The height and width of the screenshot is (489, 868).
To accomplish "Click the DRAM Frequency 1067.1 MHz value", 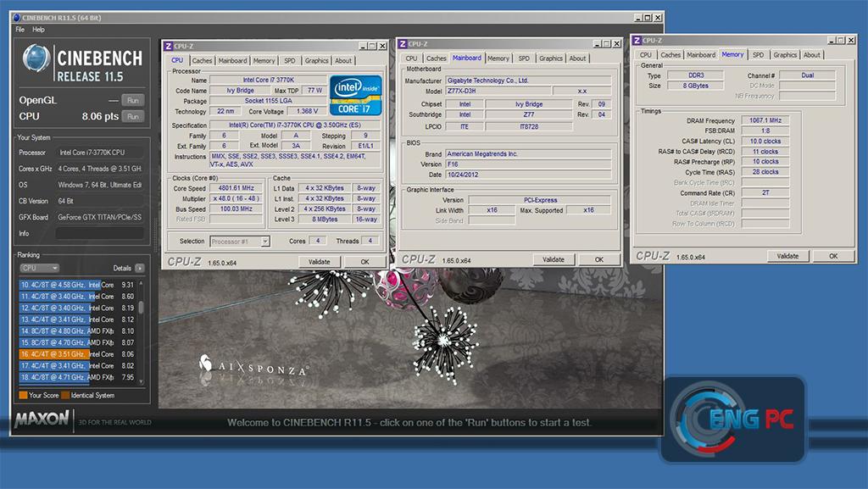I will (765, 120).
